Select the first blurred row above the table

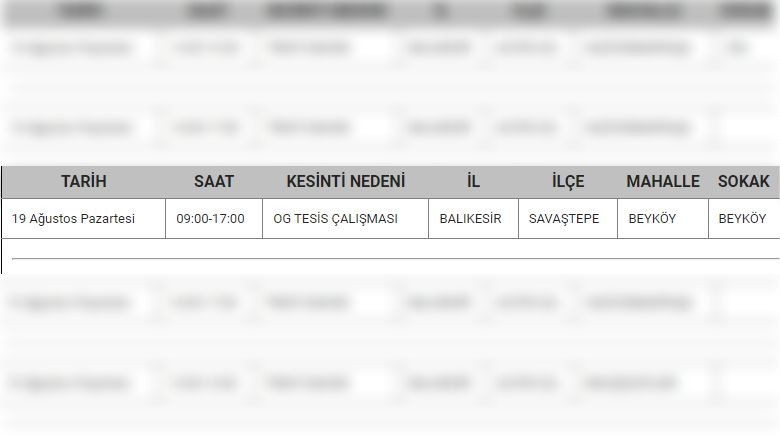coord(390,48)
